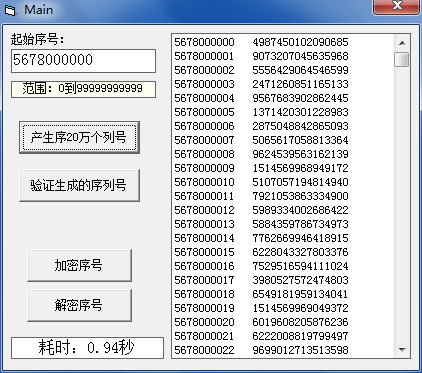This screenshot has width=422, height=373.
Task: Select list row 5678000008
Action: click(282, 154)
